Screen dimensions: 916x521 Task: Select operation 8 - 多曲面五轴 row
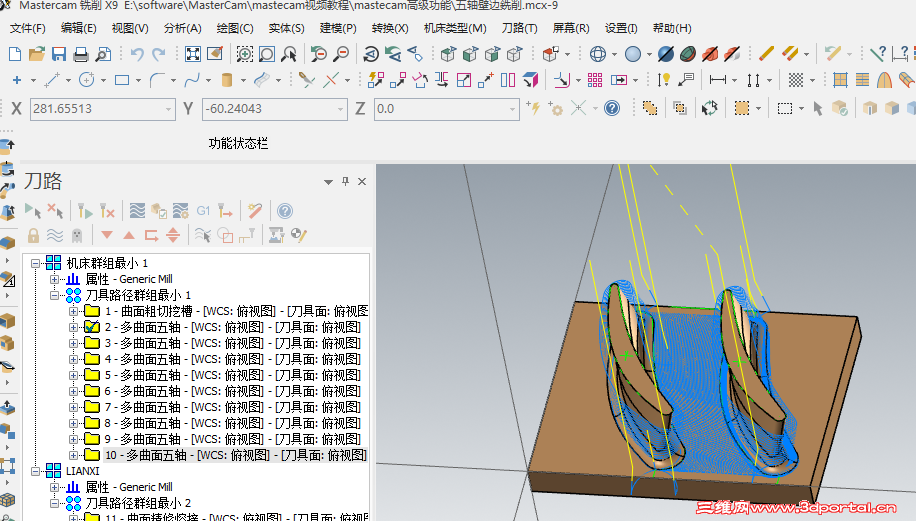point(233,423)
